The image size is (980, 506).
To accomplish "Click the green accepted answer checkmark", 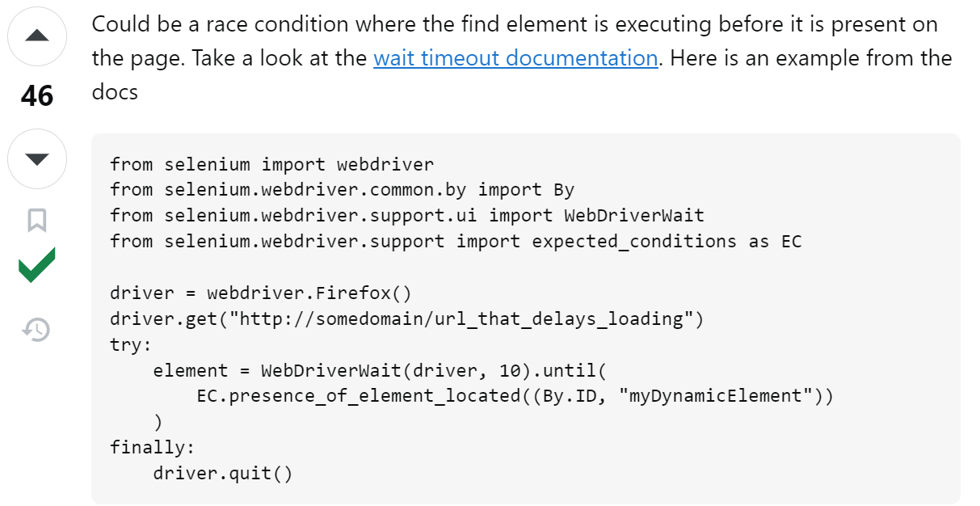I will (37, 267).
